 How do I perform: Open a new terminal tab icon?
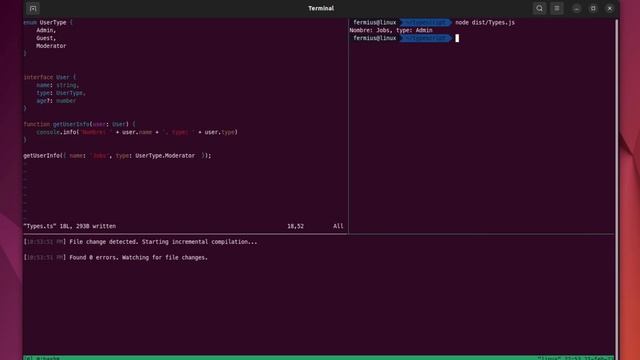tap(33, 8)
